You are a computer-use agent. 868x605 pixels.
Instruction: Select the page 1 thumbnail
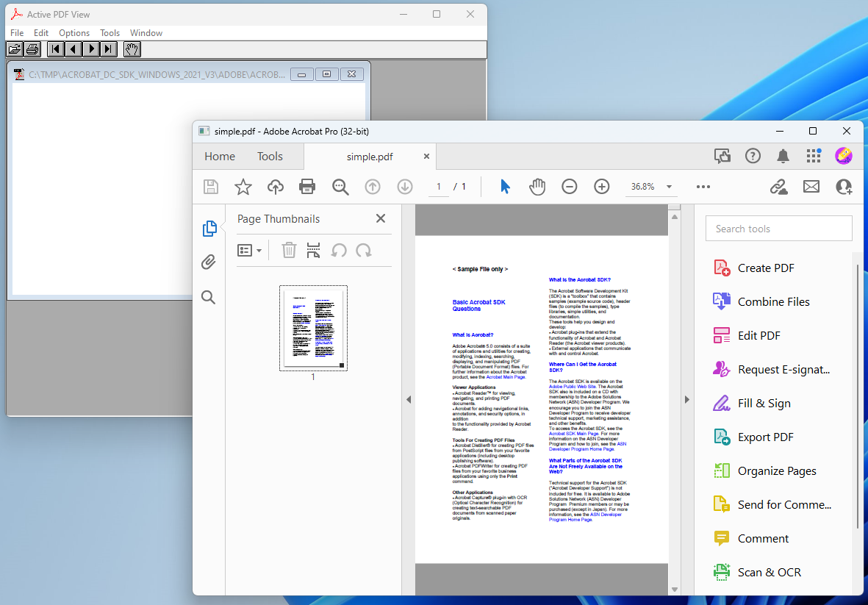coord(313,328)
